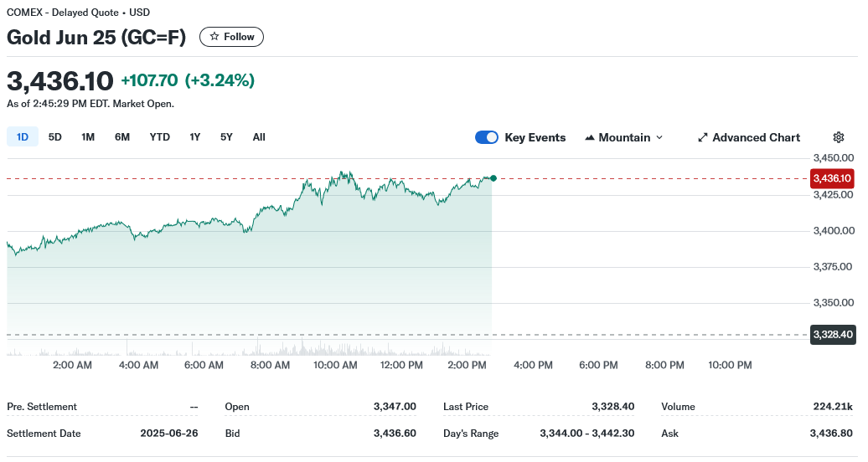Click the 3,436.60 bid value

395,434
